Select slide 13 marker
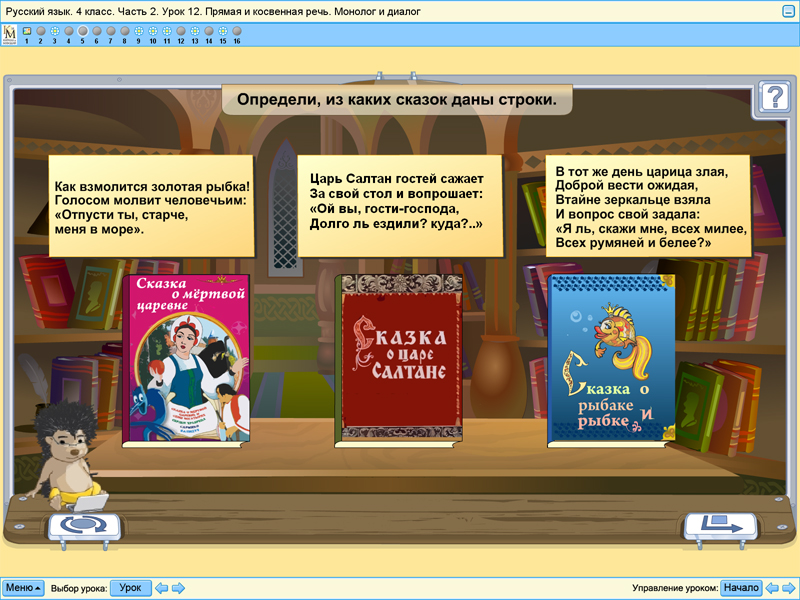Image resolution: width=800 pixels, height=600 pixels. pos(195,31)
